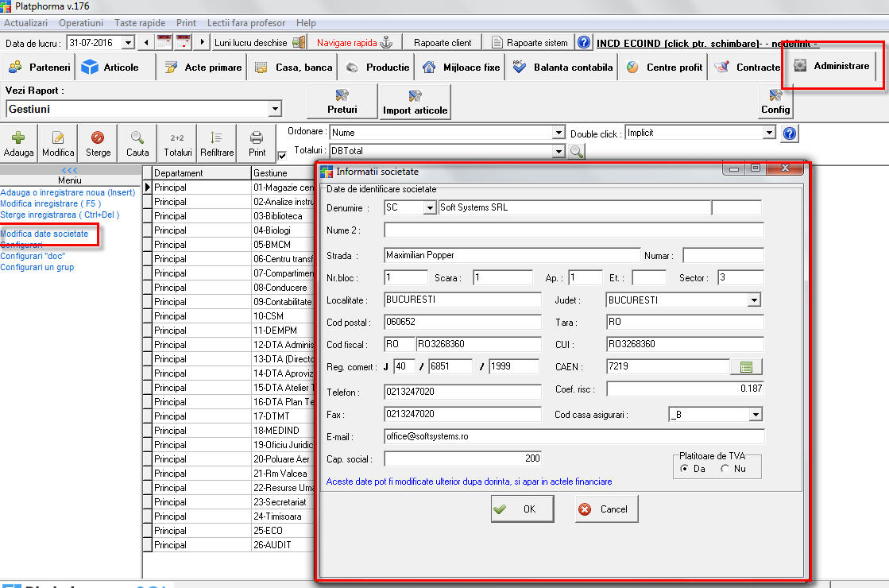Open Rapoarte client
Viewport: 889px width, 588px height.
pyautogui.click(x=443, y=43)
